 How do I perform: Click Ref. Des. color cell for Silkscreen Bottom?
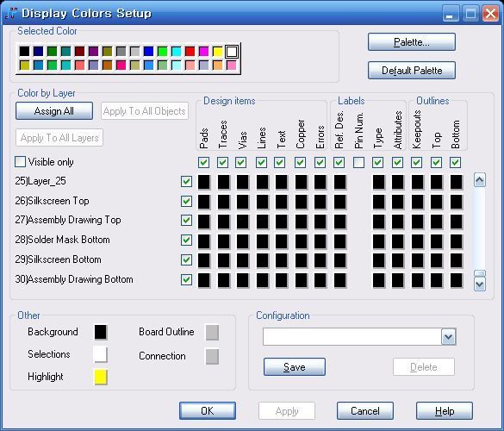(x=340, y=260)
